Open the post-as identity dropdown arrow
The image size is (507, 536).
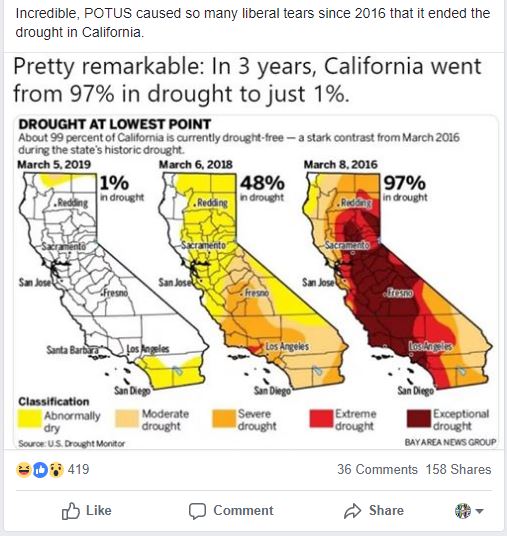click(479, 511)
